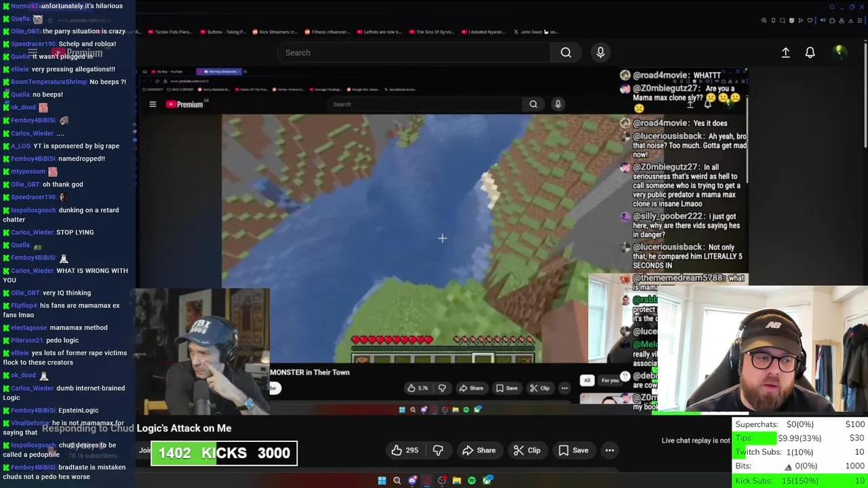Image resolution: width=868 pixels, height=488 pixels.
Task: Select the 'For you' filter chip
Action: click(610, 380)
